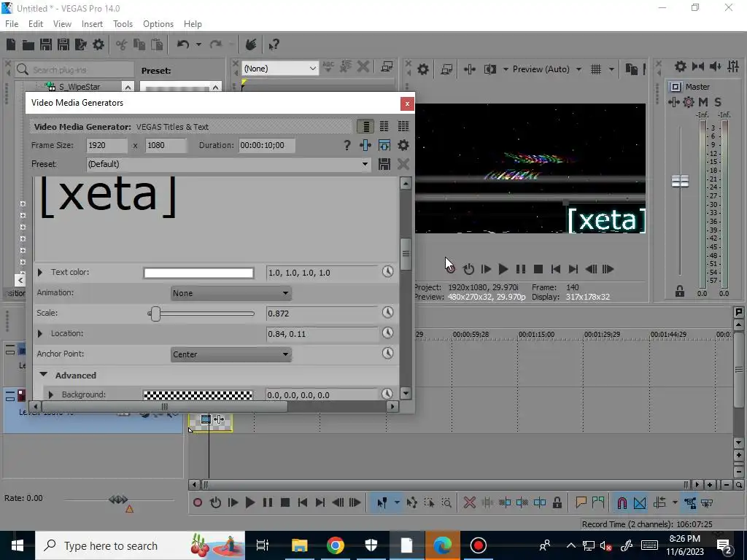Screen dimensions: 747x560
Task: Toggle split screen view in preview
Action: (x=489, y=69)
